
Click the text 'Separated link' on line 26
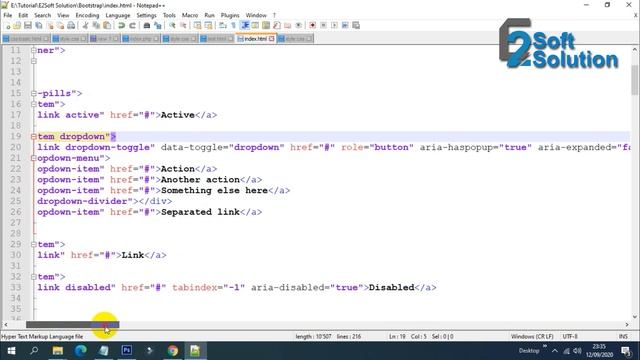click(200, 212)
